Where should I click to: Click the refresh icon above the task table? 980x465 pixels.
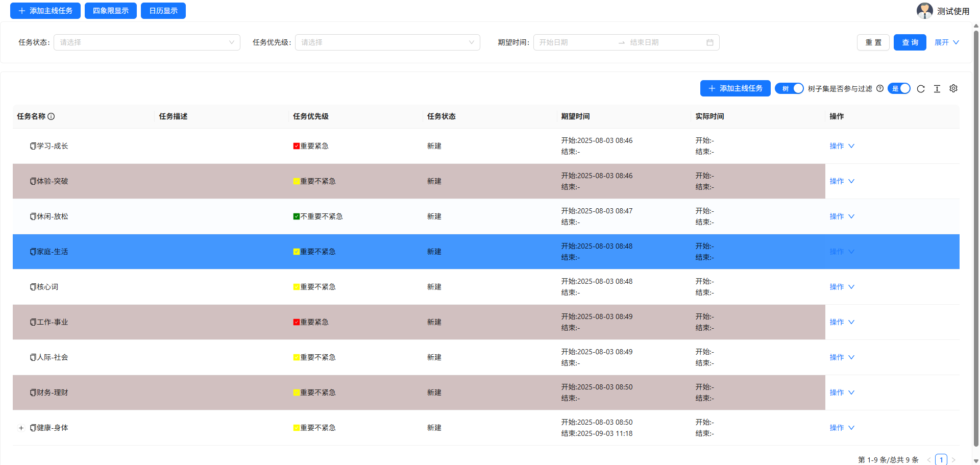point(921,88)
